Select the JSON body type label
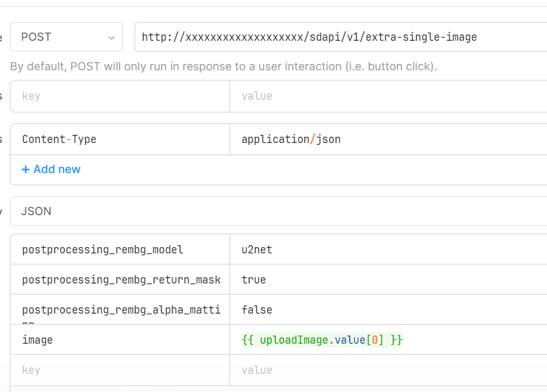The height and width of the screenshot is (392, 547). click(35, 211)
